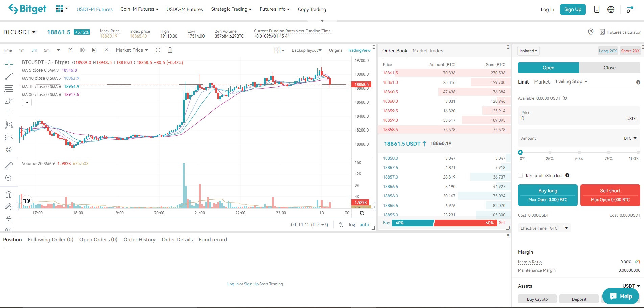Open mobile app download icon
The height and width of the screenshot is (308, 644).
coord(597,9)
